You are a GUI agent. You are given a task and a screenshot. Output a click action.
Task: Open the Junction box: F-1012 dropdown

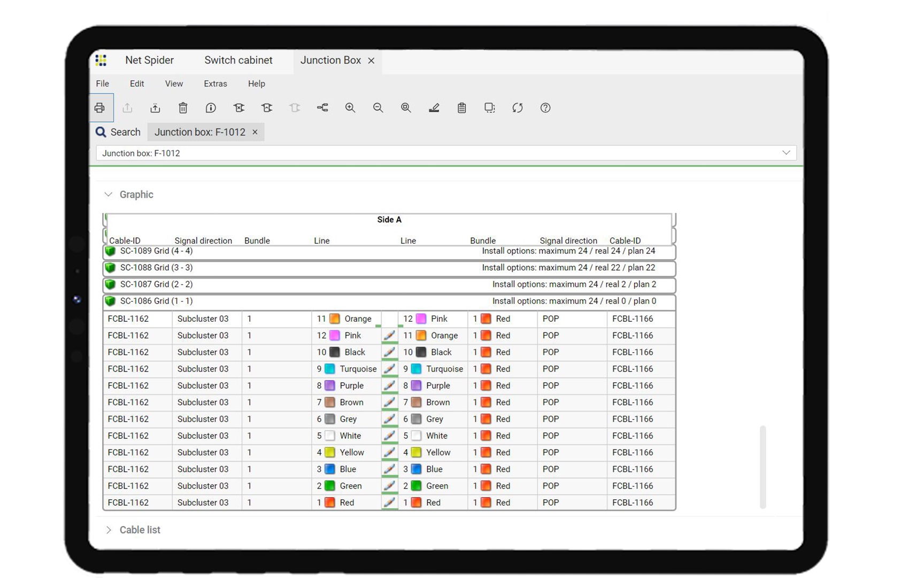(x=786, y=153)
